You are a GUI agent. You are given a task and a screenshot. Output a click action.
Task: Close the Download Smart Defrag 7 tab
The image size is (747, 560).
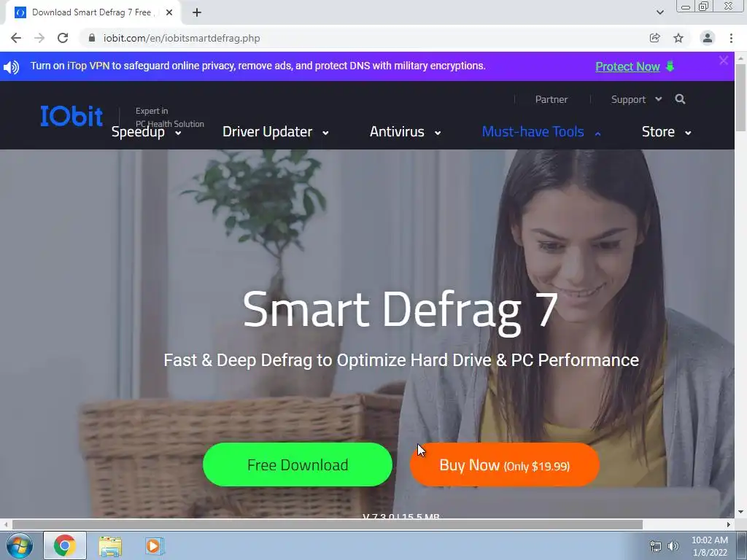pos(169,12)
